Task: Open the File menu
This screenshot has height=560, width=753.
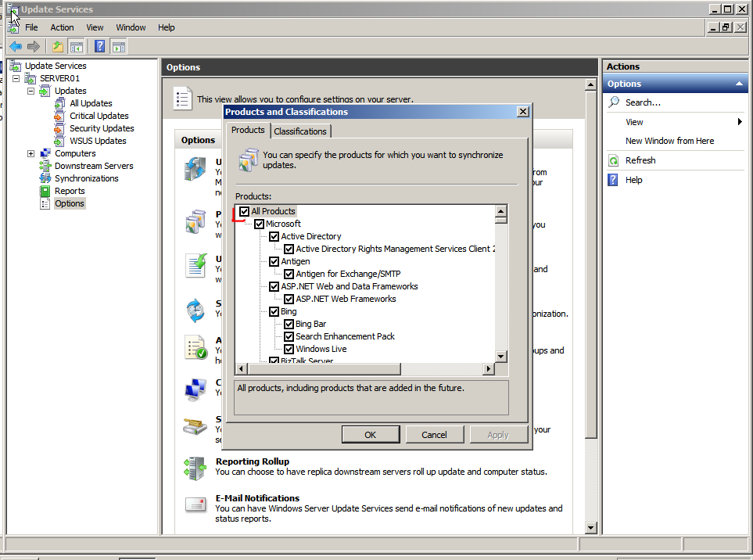Action: (31, 27)
